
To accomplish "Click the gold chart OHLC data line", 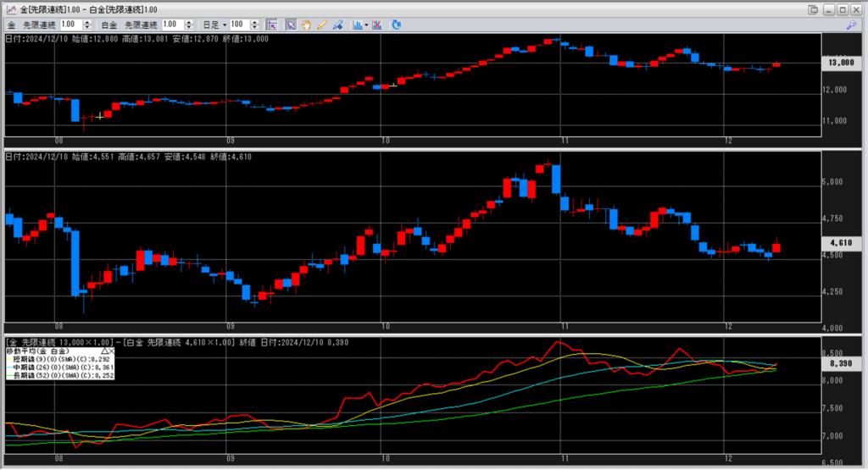I will click(136, 39).
